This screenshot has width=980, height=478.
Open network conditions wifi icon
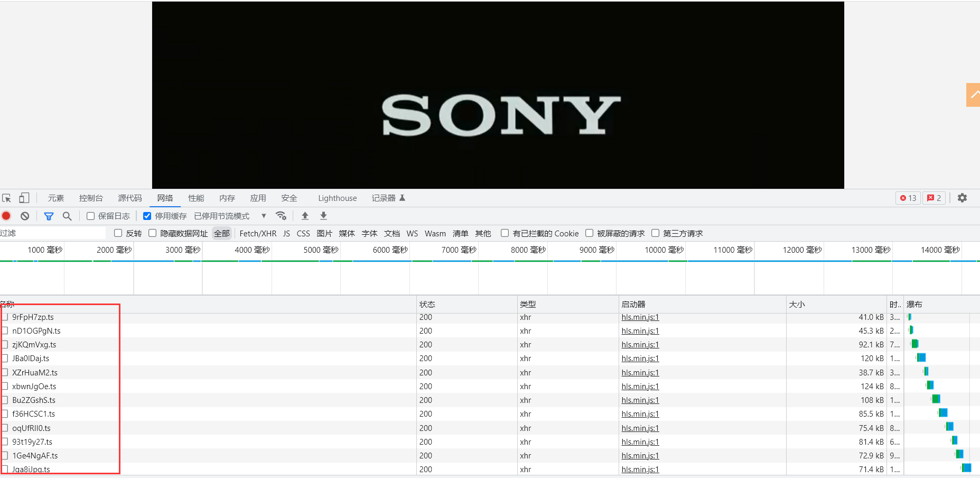pyautogui.click(x=281, y=216)
